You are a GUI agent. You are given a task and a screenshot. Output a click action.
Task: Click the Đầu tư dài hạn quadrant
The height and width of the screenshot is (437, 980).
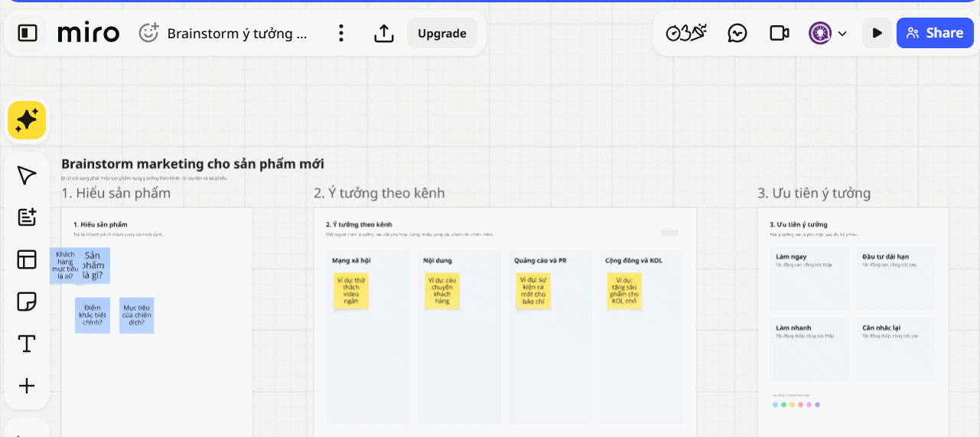(897, 279)
